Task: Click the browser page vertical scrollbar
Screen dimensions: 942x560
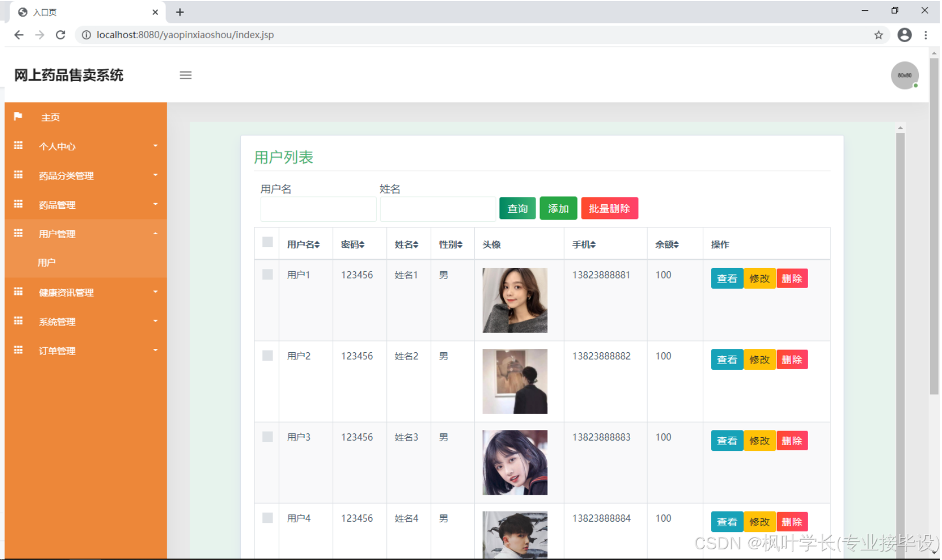Action: point(934,225)
